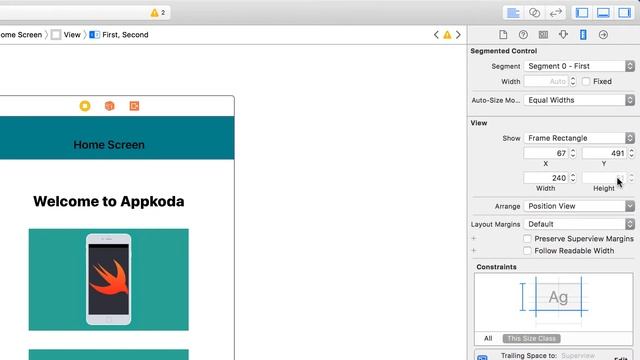The image size is (640, 360).
Task: Open the Size inspector
Action: click(x=583, y=35)
